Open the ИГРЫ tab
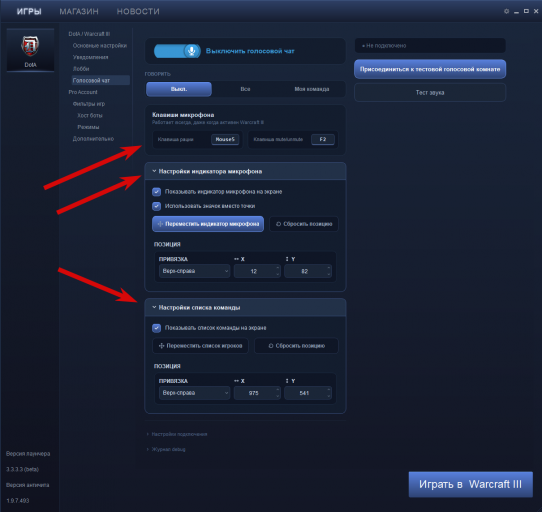Viewport: 542px width, 512px height. tap(29, 11)
